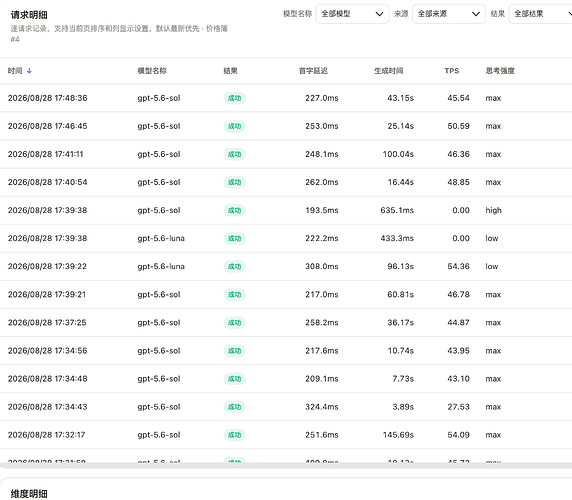Sort by the 时间 column header
The width and height of the screenshot is (572, 500).
pyautogui.click(x=15, y=71)
